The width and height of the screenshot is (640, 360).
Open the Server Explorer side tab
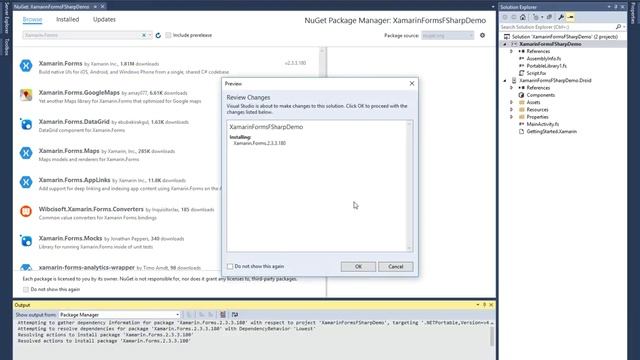coord(6,18)
